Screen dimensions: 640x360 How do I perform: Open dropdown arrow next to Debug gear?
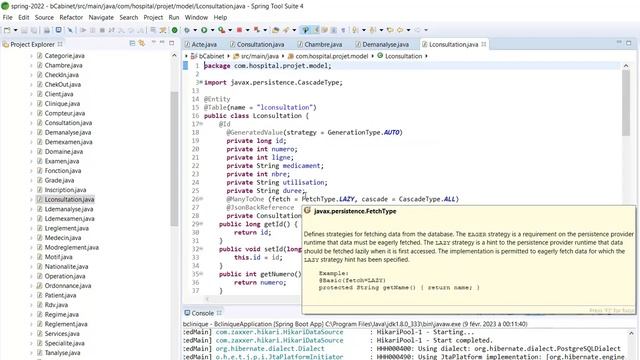pyautogui.click(x=195, y=30)
